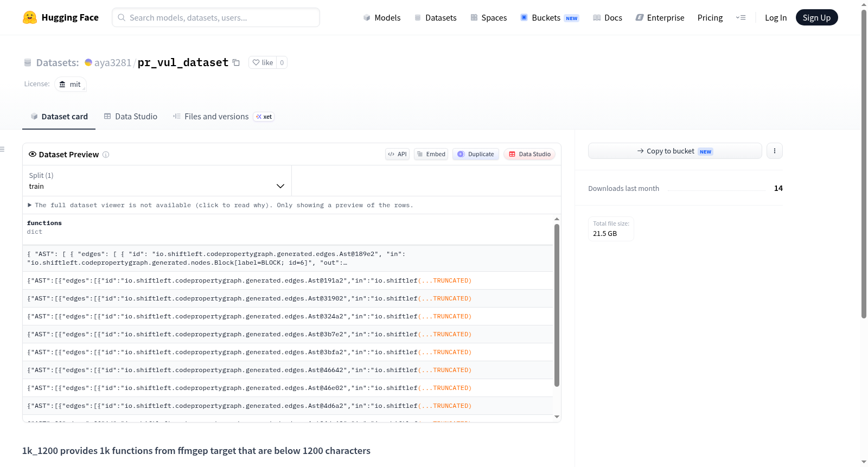
Task: Click the Duplicate button
Action: pyautogui.click(x=476, y=154)
